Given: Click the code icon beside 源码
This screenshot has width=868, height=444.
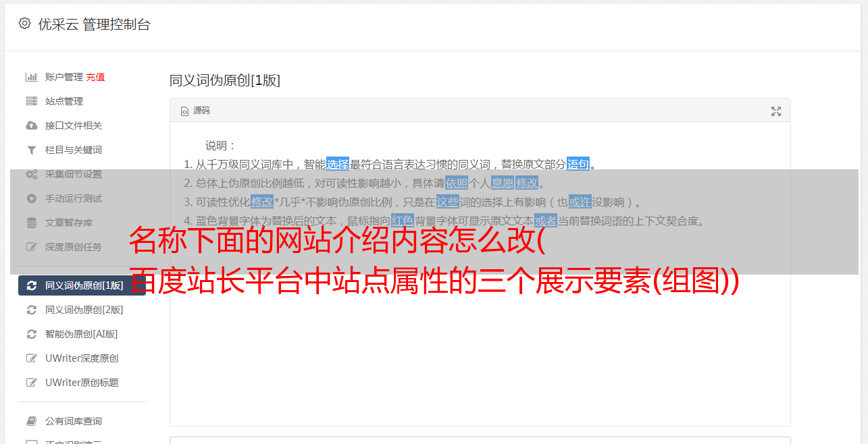Looking at the screenshot, I should (184, 111).
